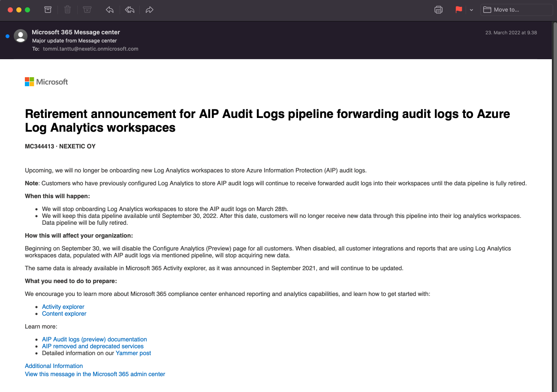Delete the email using the trash icon
The height and width of the screenshot is (392, 557).
pyautogui.click(x=68, y=9)
